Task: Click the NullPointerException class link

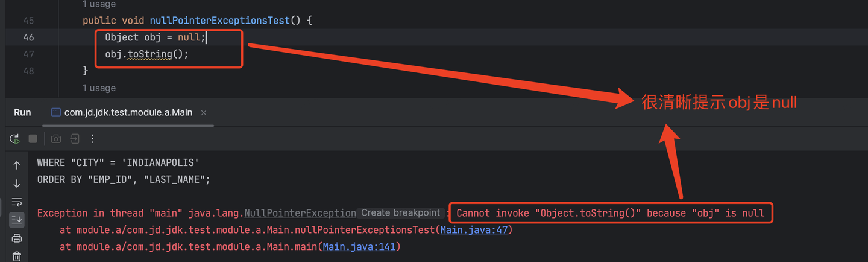Action: click(300, 213)
